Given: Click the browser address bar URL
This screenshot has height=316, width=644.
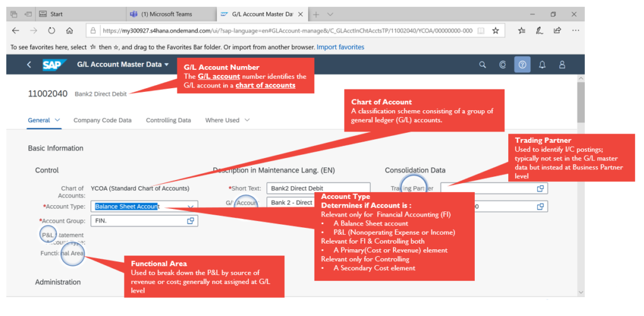Looking at the screenshot, I should point(287,30).
